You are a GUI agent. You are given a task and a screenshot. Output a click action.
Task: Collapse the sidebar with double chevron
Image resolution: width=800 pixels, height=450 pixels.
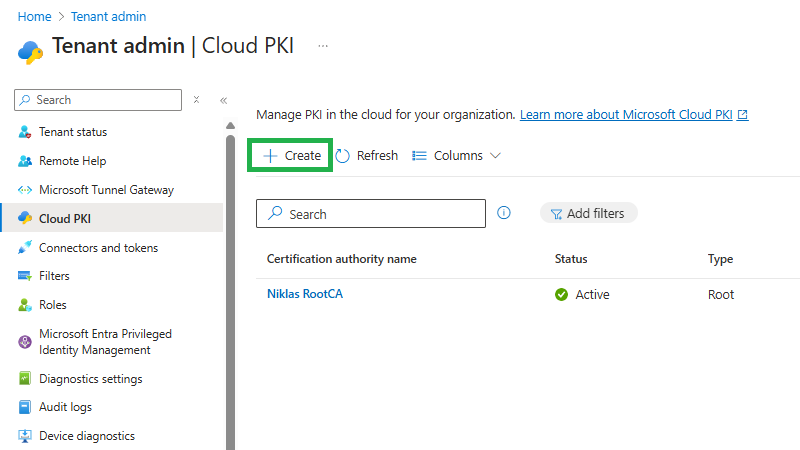[223, 100]
